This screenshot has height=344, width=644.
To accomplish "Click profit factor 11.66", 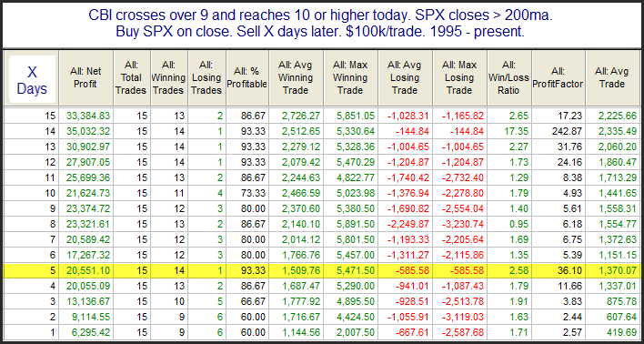I will pyautogui.click(x=571, y=287).
